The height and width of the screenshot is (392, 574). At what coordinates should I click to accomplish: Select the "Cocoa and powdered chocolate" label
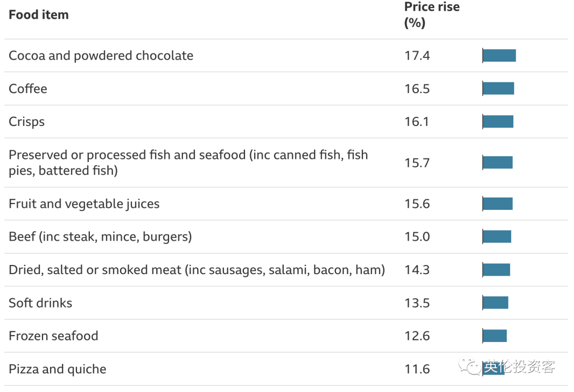coord(101,56)
